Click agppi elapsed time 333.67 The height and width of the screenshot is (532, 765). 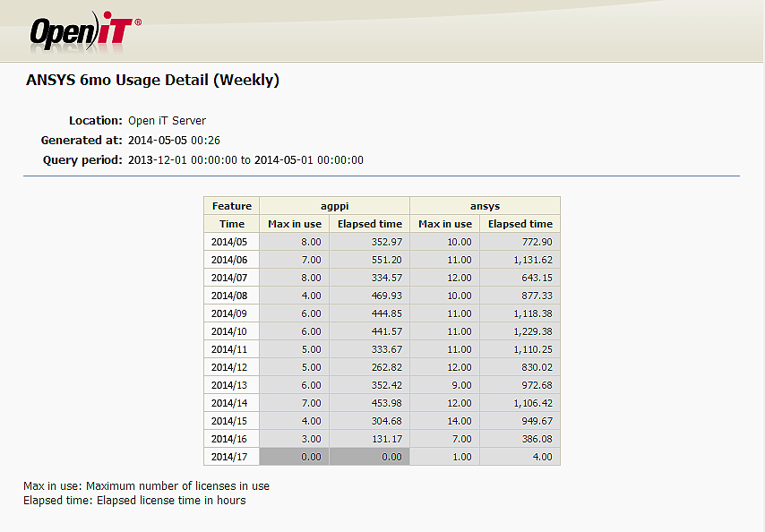tap(370, 349)
